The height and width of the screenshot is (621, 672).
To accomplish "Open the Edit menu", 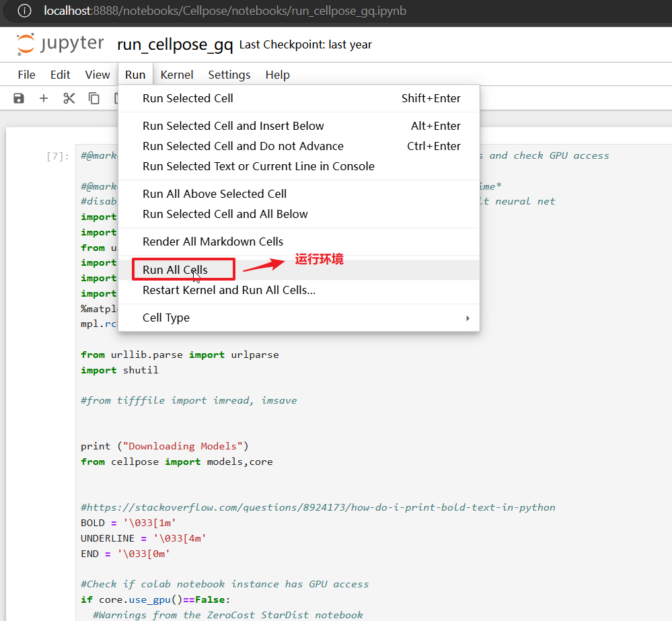I will pyautogui.click(x=60, y=75).
